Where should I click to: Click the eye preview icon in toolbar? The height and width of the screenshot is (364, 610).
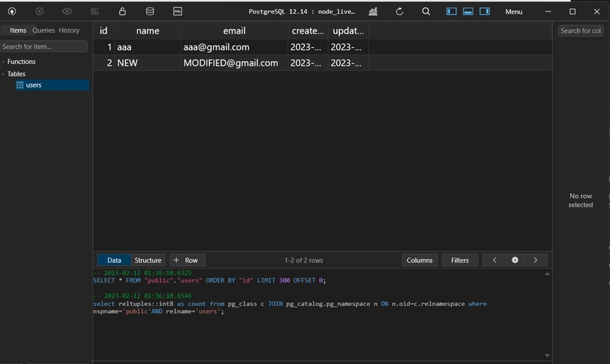tap(67, 11)
